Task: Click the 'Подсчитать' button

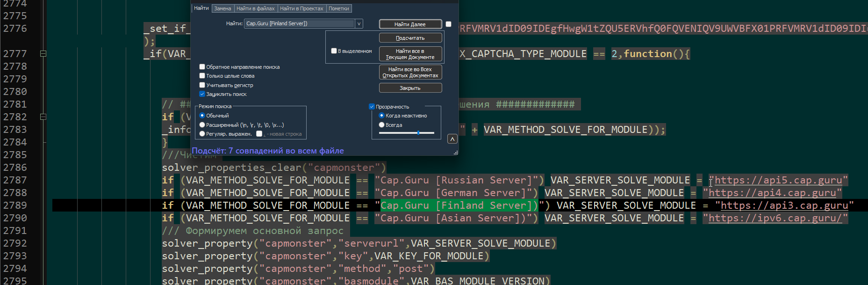Action: coord(410,38)
